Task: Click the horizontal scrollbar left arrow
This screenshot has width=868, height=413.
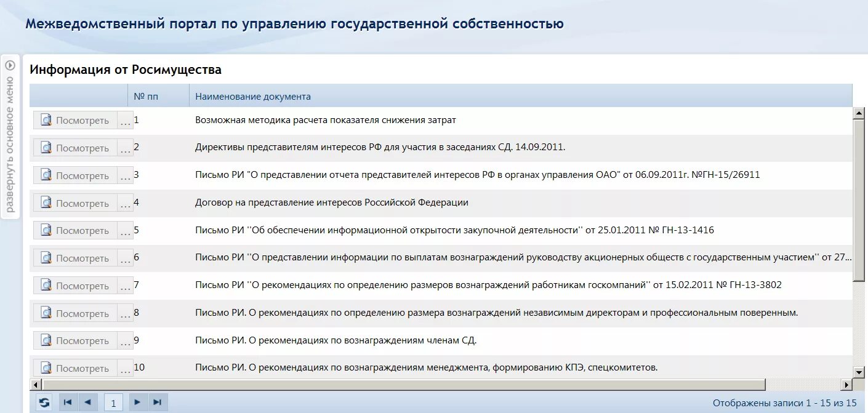Action: pos(34,385)
